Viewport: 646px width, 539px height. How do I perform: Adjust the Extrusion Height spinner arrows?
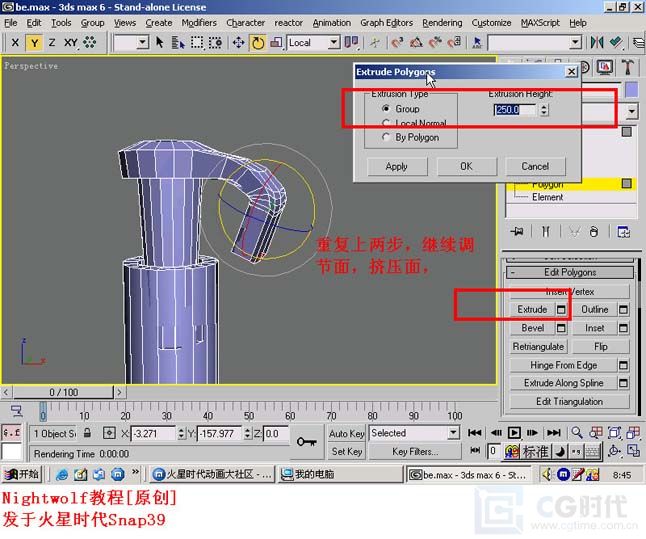[544, 110]
